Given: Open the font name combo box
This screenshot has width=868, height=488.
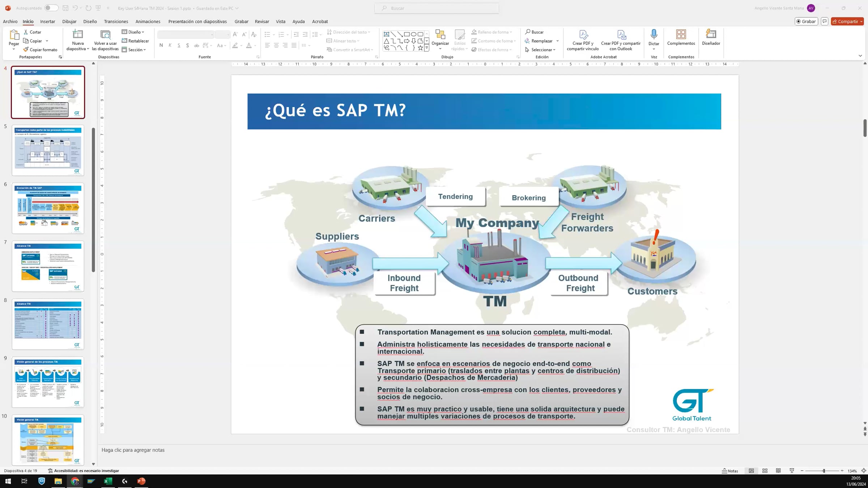Looking at the screenshot, I should tap(186, 35).
